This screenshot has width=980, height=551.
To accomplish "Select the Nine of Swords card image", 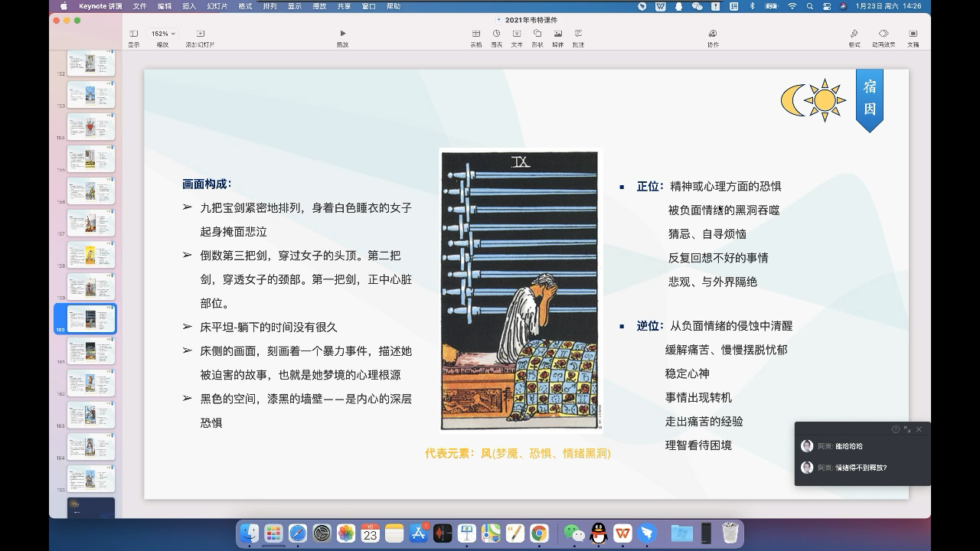I will tap(520, 291).
